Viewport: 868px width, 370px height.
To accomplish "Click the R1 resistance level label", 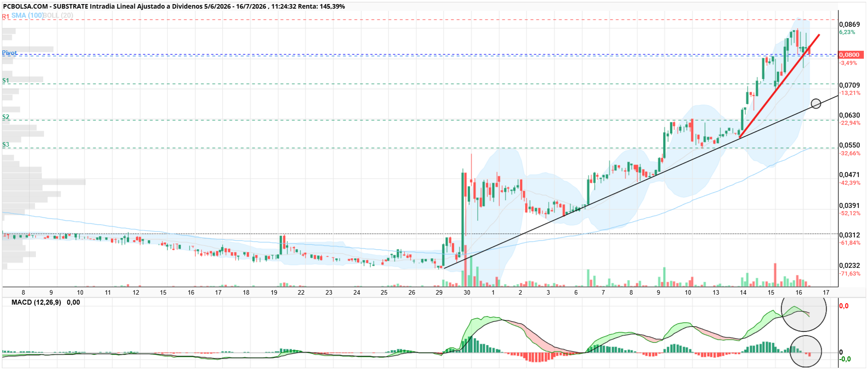I will [x=5, y=16].
